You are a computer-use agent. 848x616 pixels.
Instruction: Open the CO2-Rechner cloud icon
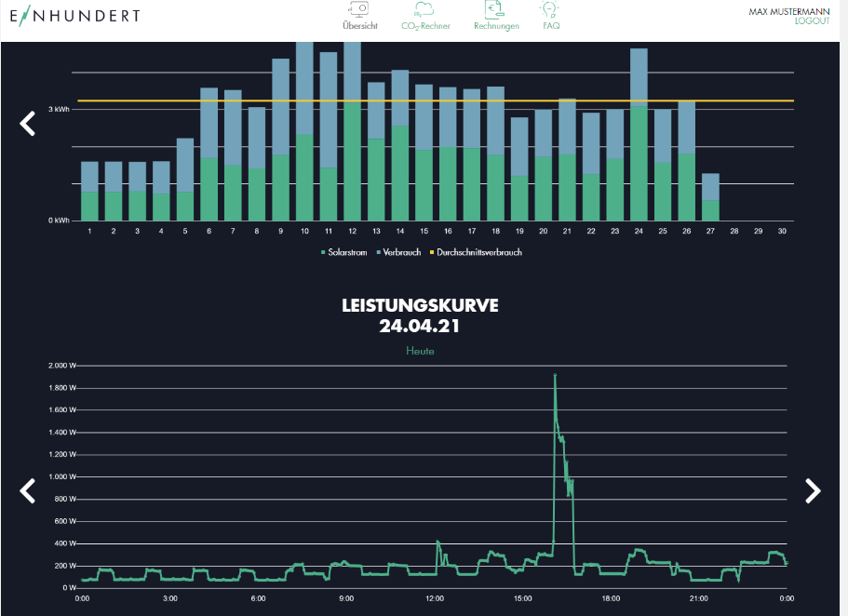424,8
